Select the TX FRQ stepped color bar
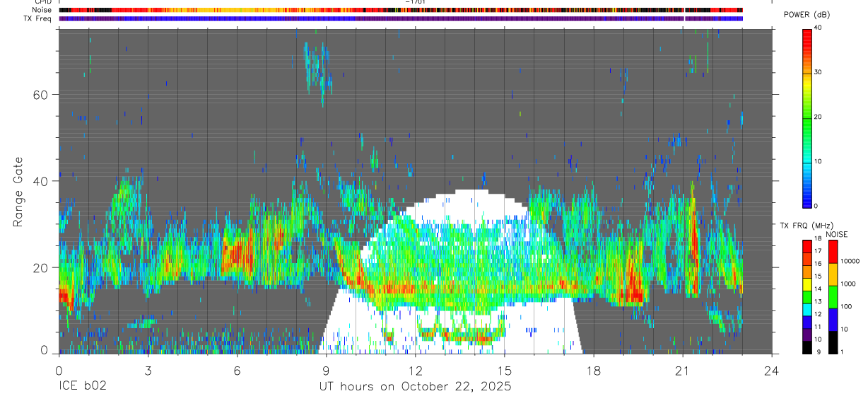 (807, 296)
